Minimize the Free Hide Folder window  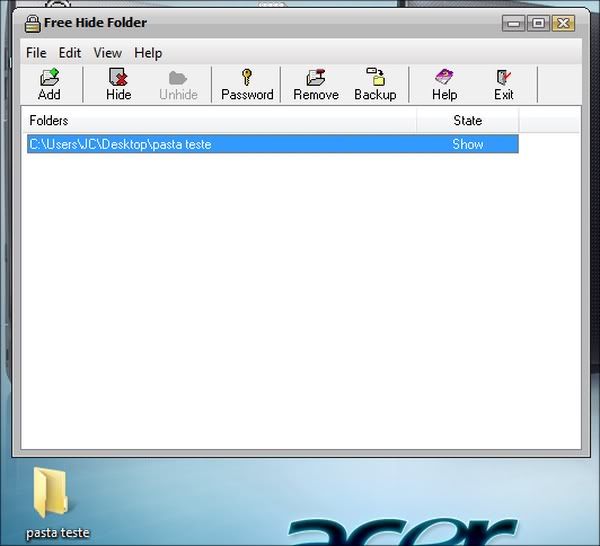point(513,24)
